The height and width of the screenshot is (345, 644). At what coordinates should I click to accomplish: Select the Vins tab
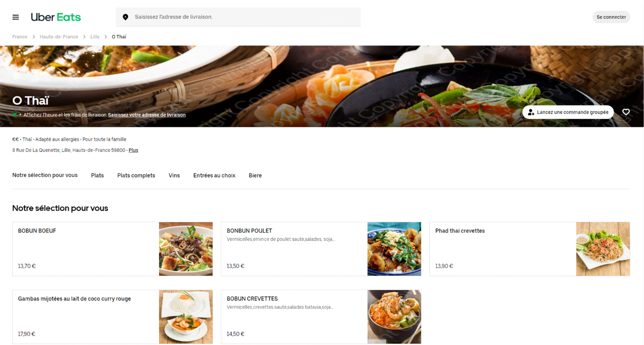pos(174,176)
